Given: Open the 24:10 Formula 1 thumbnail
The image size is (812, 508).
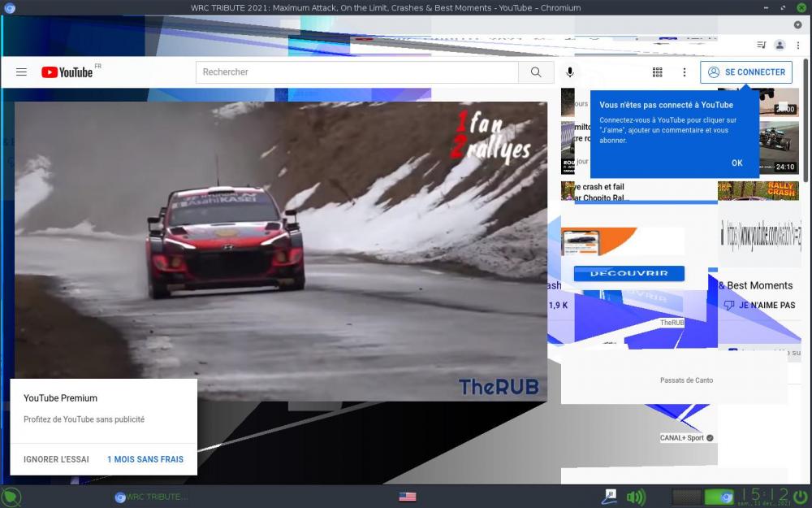Looking at the screenshot, I should 779,148.
